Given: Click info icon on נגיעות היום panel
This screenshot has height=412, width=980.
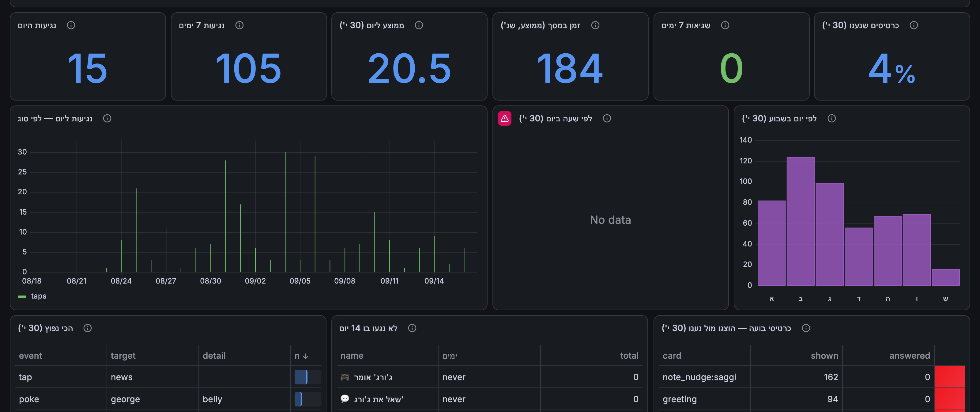Looking at the screenshot, I should 71,25.
